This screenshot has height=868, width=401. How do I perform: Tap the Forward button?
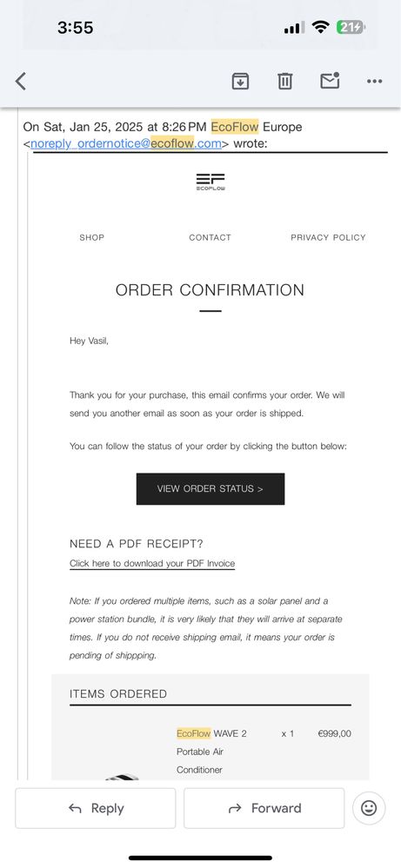[x=264, y=808]
